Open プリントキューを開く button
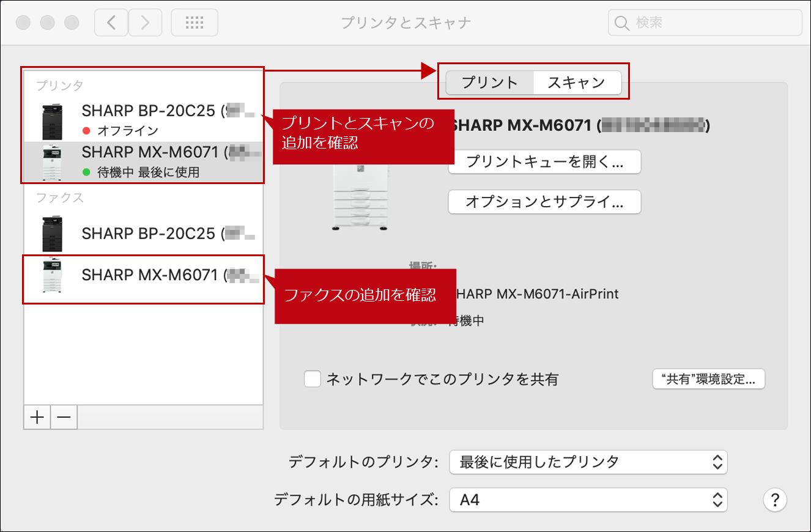 tap(544, 162)
